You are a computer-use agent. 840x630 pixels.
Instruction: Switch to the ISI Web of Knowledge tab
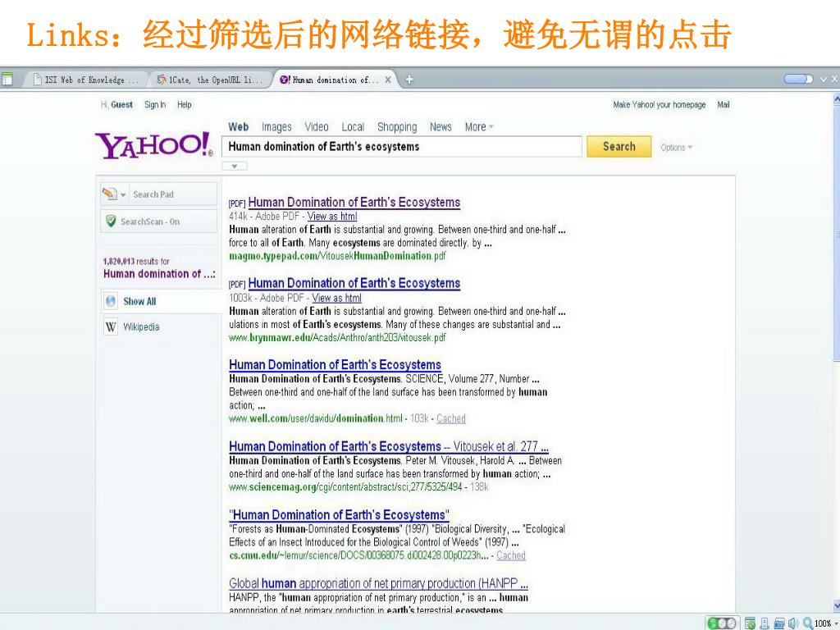click(x=85, y=80)
